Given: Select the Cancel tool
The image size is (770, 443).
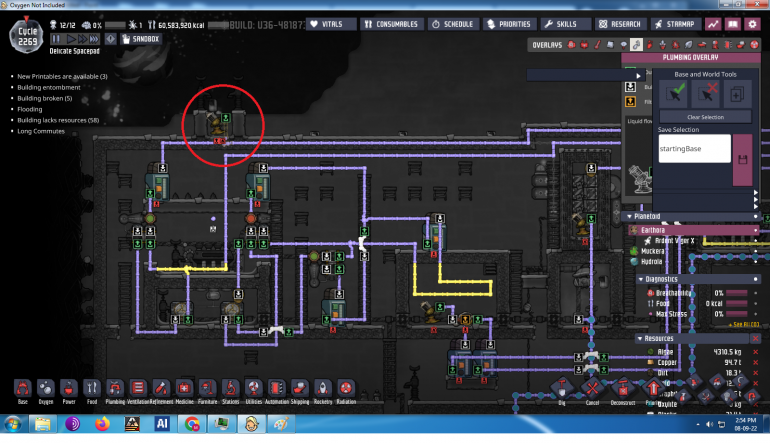Looking at the screenshot, I should (592, 388).
